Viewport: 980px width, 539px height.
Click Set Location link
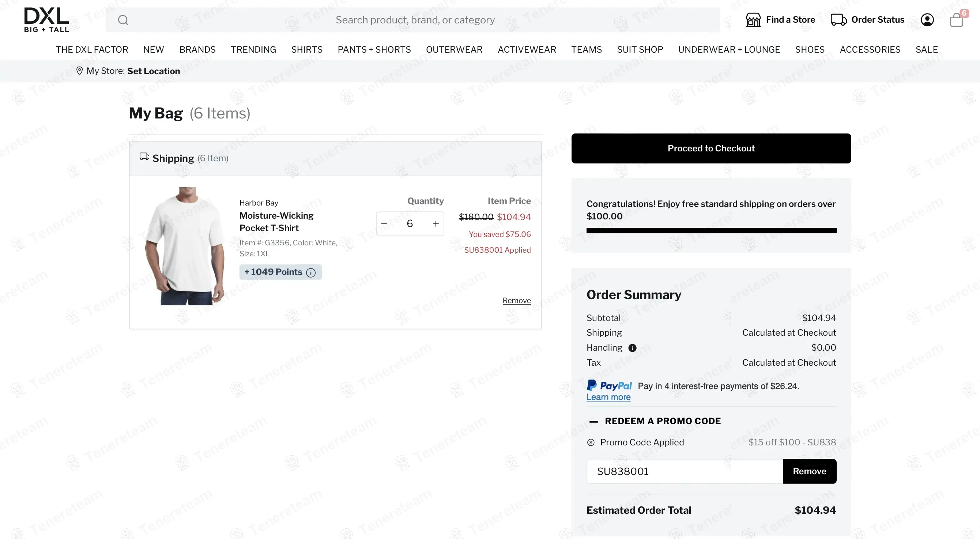[154, 71]
